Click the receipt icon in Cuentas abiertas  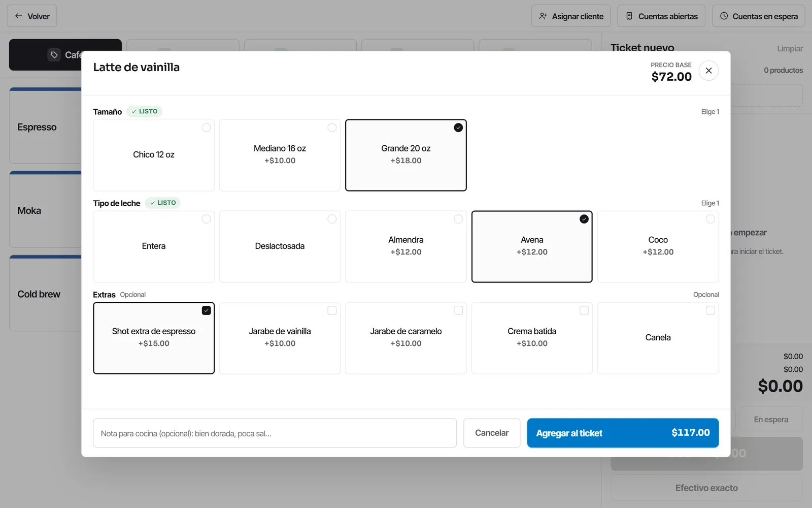tap(629, 16)
